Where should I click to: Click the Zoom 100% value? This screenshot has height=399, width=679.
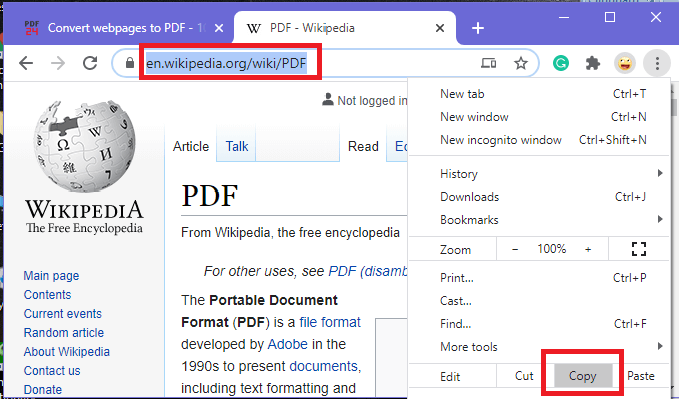pyautogui.click(x=552, y=249)
